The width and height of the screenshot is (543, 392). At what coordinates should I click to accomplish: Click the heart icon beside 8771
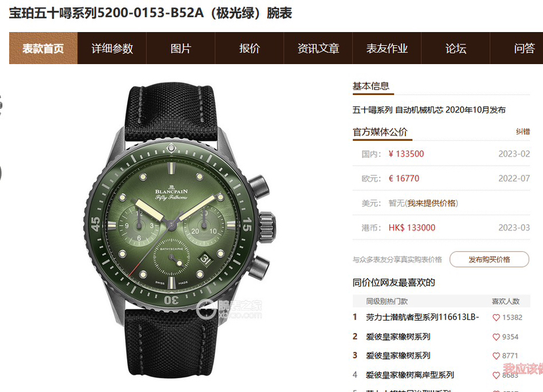(496, 355)
